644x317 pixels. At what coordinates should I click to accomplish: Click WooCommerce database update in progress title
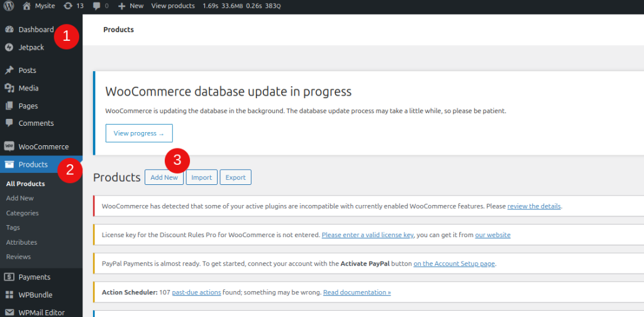(x=228, y=91)
